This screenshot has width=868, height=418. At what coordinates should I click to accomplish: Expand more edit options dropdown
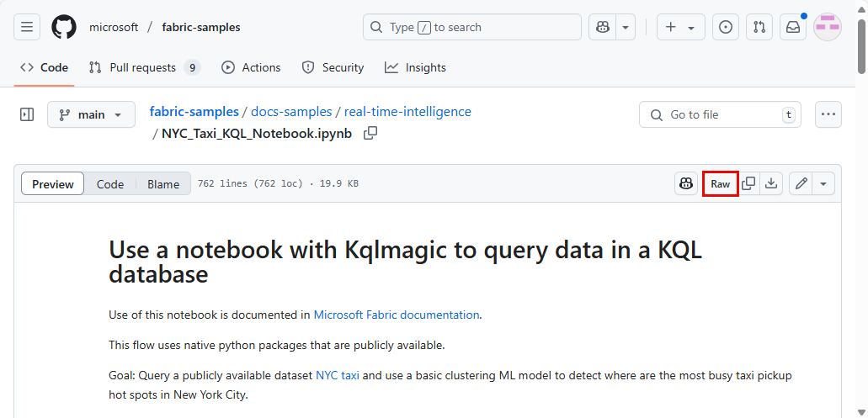[x=823, y=183]
